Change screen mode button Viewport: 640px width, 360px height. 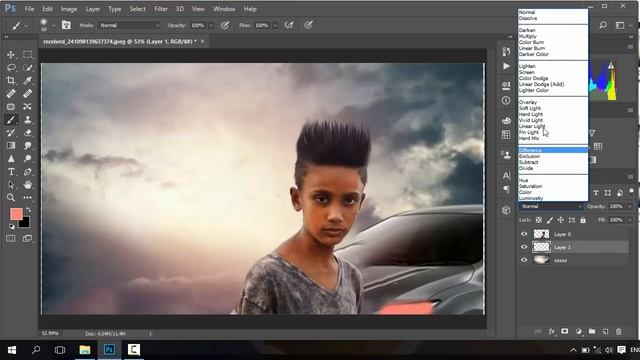click(27, 238)
